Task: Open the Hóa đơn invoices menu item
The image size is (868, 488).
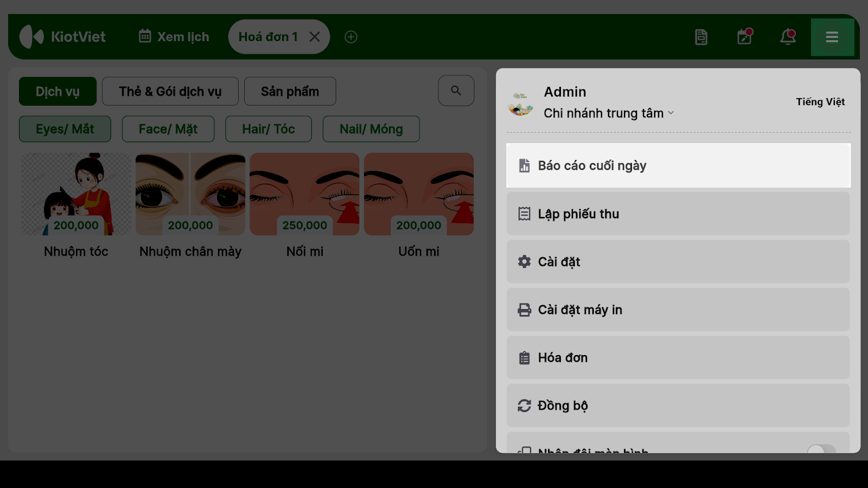Action: click(678, 357)
